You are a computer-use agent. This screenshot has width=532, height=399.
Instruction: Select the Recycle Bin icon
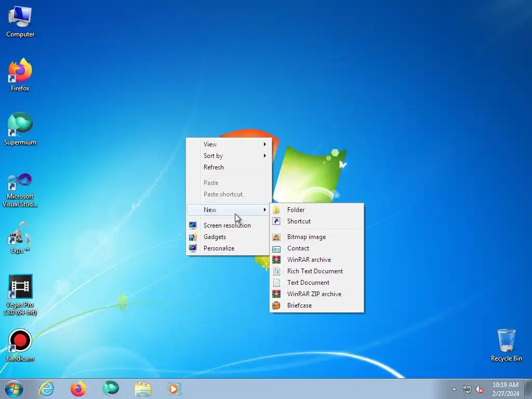506,345
